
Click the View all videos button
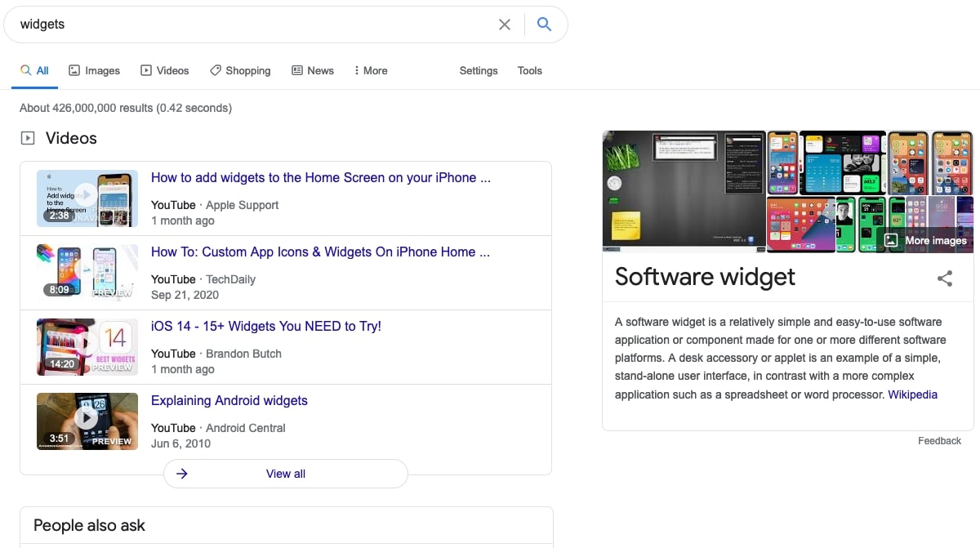[x=286, y=474]
